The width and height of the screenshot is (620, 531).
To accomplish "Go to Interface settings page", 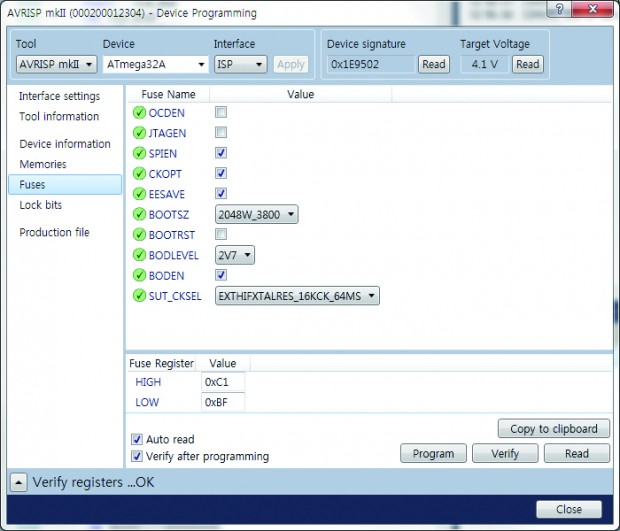I will [x=59, y=96].
